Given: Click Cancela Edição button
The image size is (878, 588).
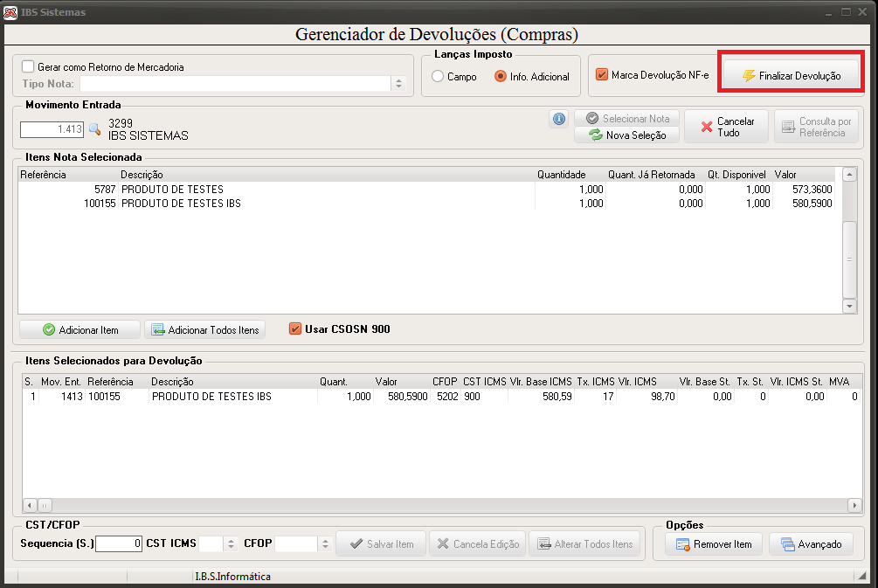Looking at the screenshot, I should pyautogui.click(x=478, y=543).
